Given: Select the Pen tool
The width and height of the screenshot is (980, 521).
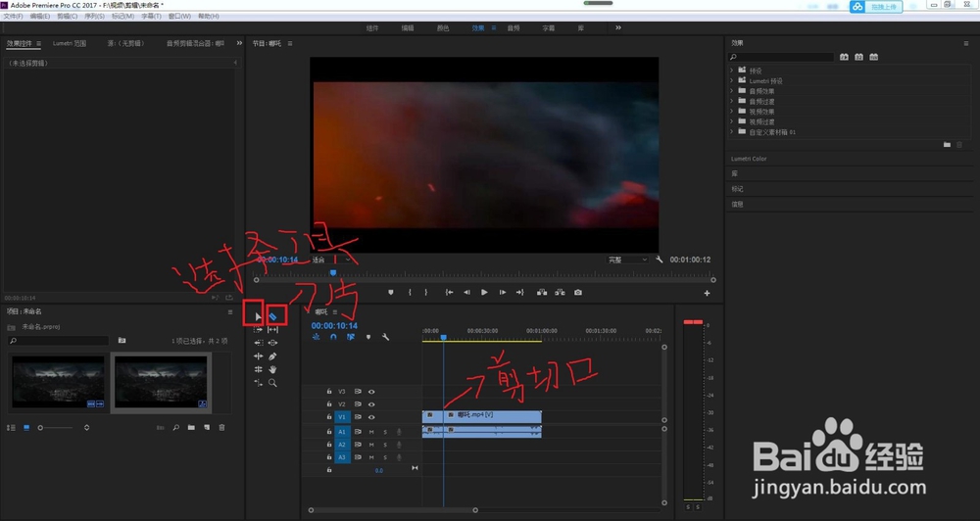Looking at the screenshot, I should 272,356.
